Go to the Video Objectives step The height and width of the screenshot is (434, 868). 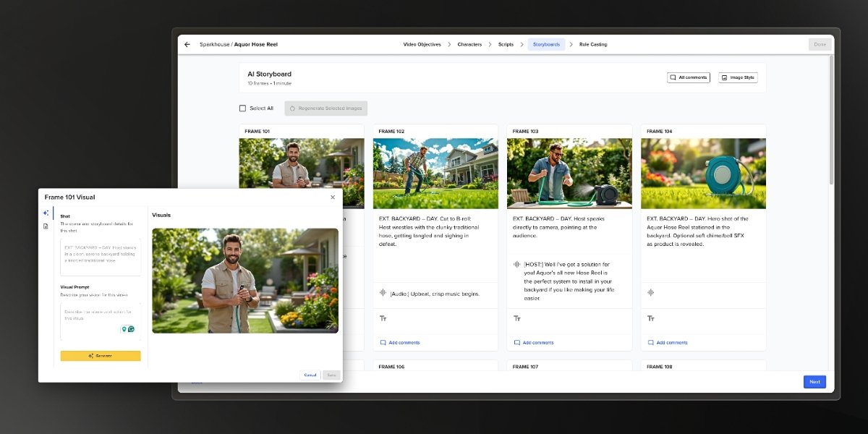point(422,45)
